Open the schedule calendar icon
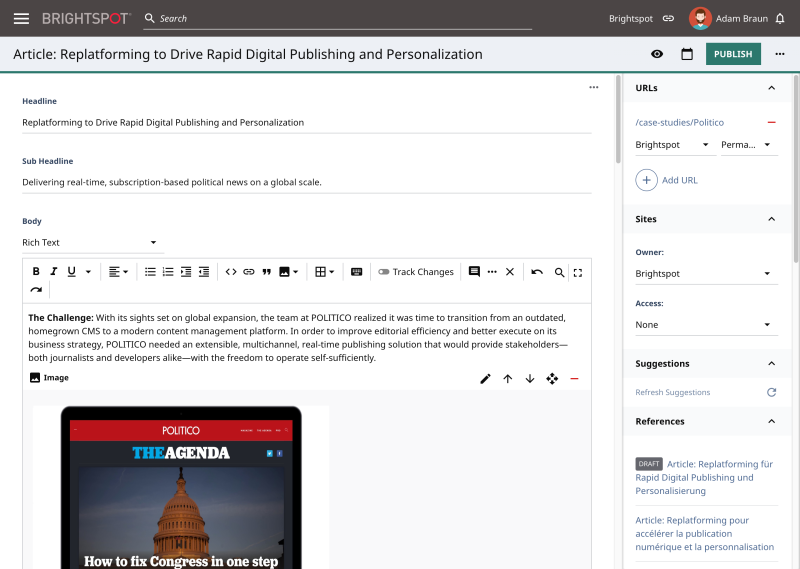This screenshot has height=569, width=800. [x=687, y=54]
